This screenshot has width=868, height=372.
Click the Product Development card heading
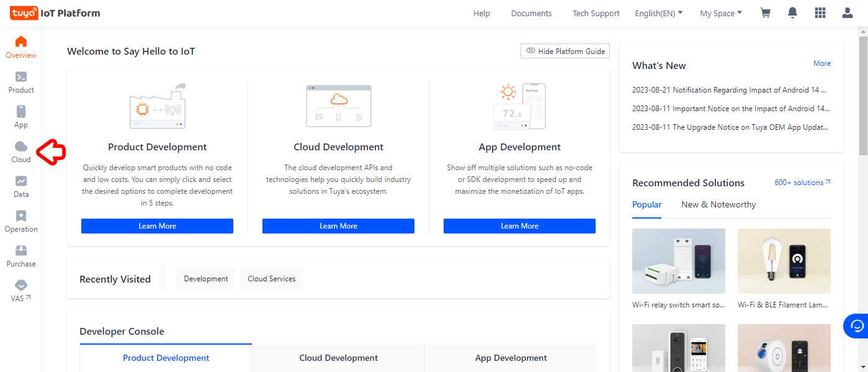tap(158, 147)
